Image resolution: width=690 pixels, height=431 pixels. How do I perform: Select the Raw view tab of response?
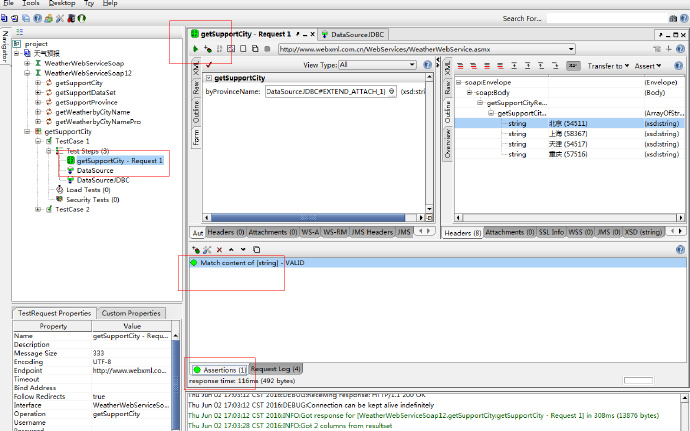tap(448, 88)
